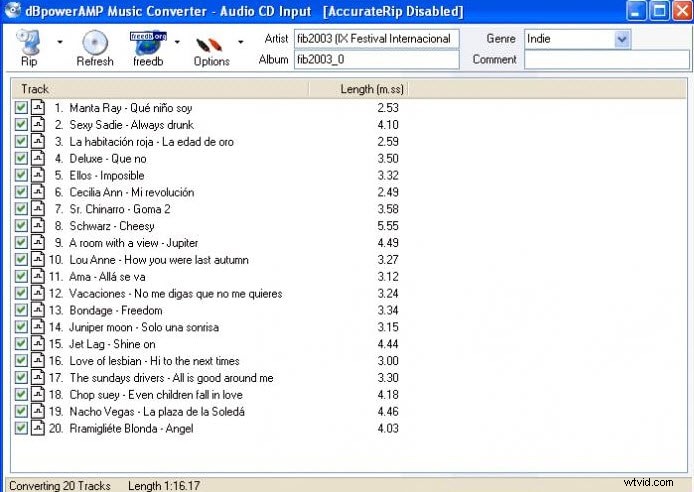
Task: Click the file icon for track 11 Ama
Action: pyautogui.click(x=38, y=276)
